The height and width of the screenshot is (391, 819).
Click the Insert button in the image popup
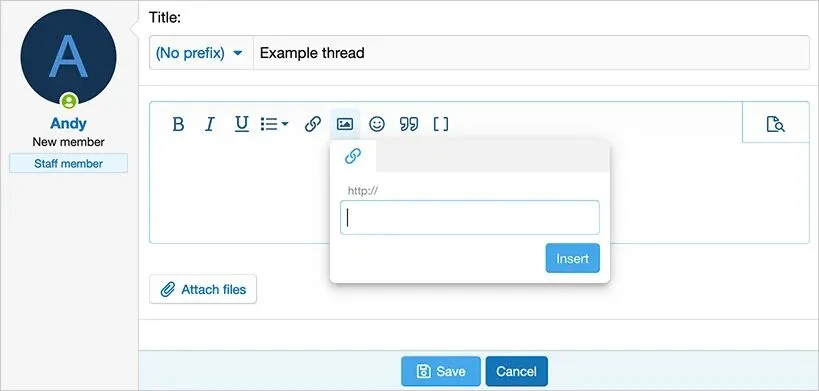572,258
